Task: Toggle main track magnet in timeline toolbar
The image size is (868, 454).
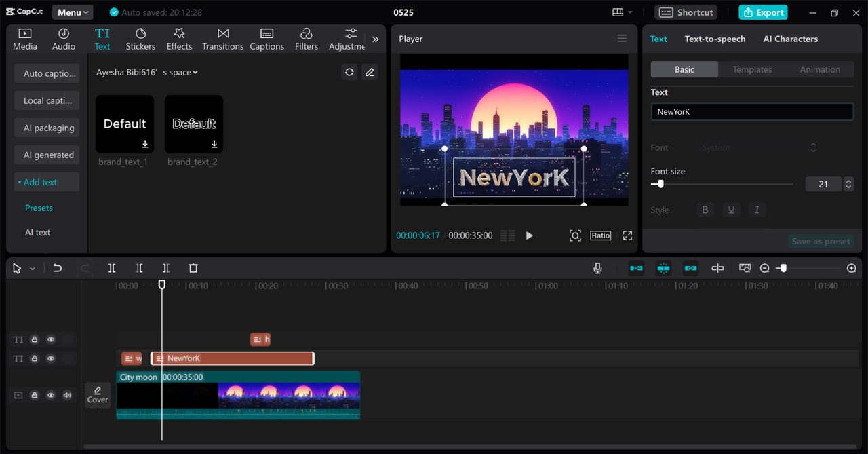Action: point(636,268)
